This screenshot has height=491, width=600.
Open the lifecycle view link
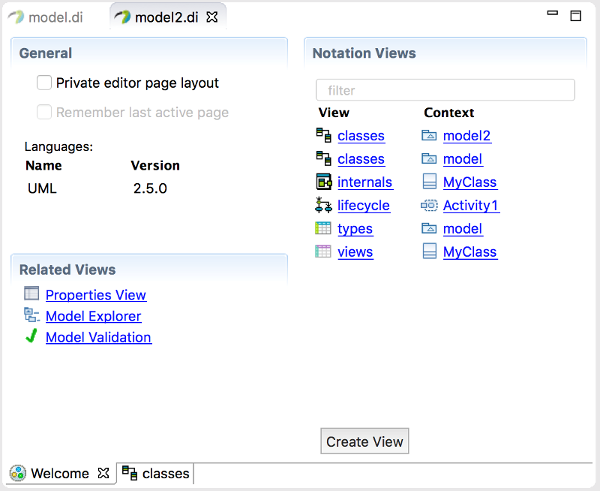pos(364,206)
